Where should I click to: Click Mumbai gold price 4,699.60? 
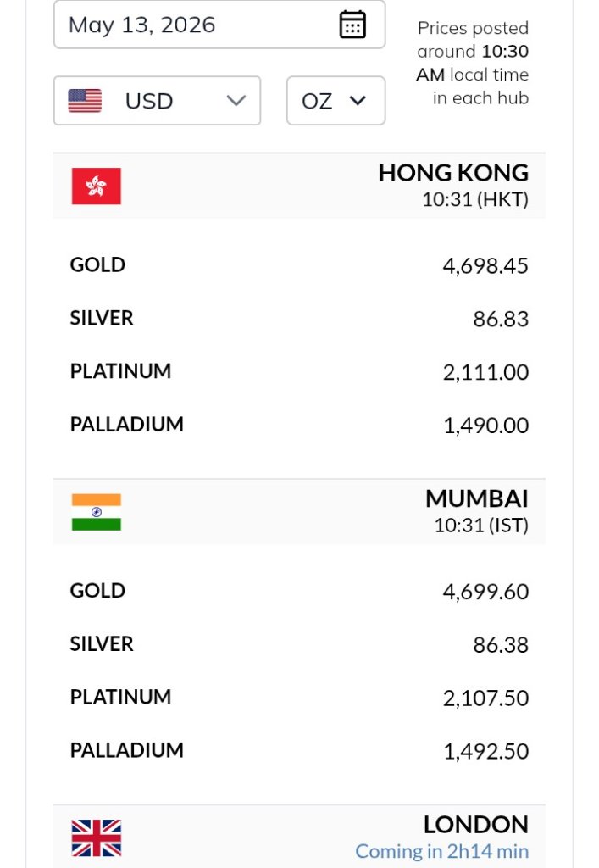tap(485, 592)
